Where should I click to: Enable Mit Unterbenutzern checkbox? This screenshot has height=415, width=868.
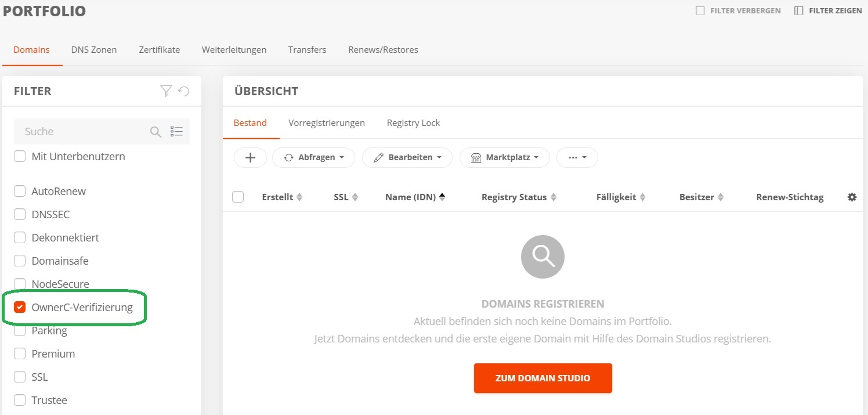pyautogui.click(x=20, y=156)
